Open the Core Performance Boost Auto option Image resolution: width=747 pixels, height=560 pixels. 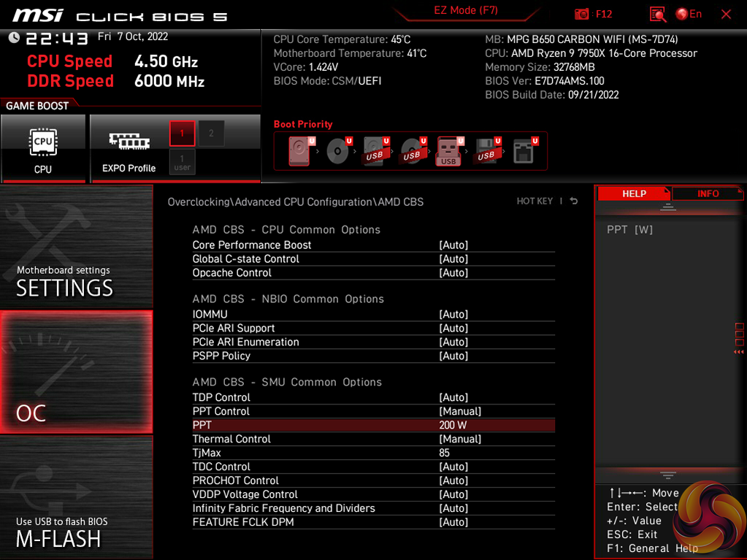[x=453, y=245]
